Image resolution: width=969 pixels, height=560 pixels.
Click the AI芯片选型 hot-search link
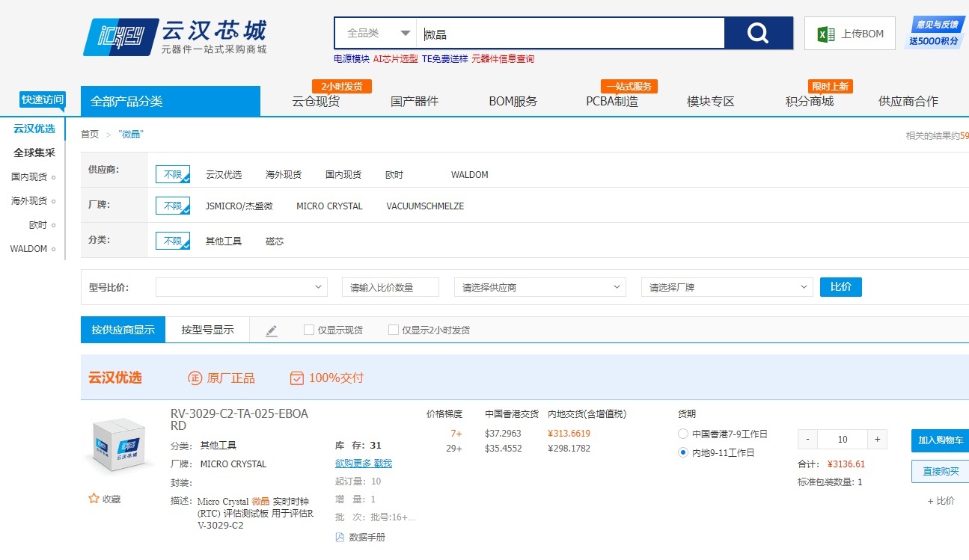395,58
